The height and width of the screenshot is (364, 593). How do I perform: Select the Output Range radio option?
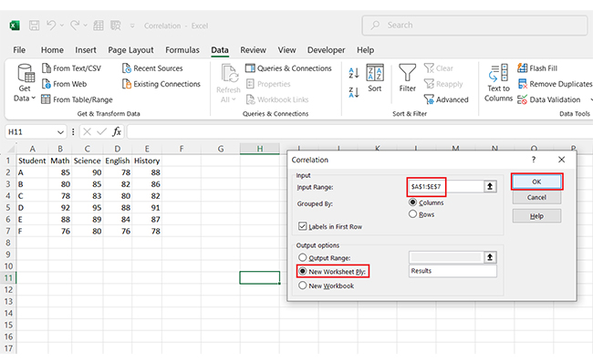pos(303,257)
